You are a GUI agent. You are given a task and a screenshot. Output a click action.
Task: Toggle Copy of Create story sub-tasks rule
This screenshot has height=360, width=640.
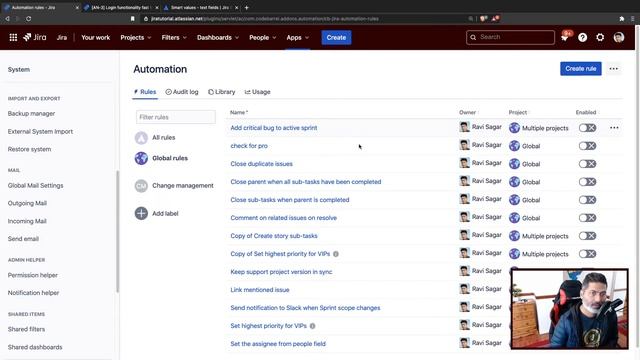pos(587,236)
